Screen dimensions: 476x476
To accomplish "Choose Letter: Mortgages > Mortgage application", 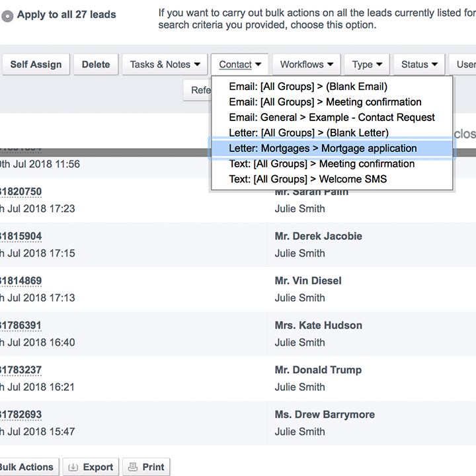I will tap(332, 148).
